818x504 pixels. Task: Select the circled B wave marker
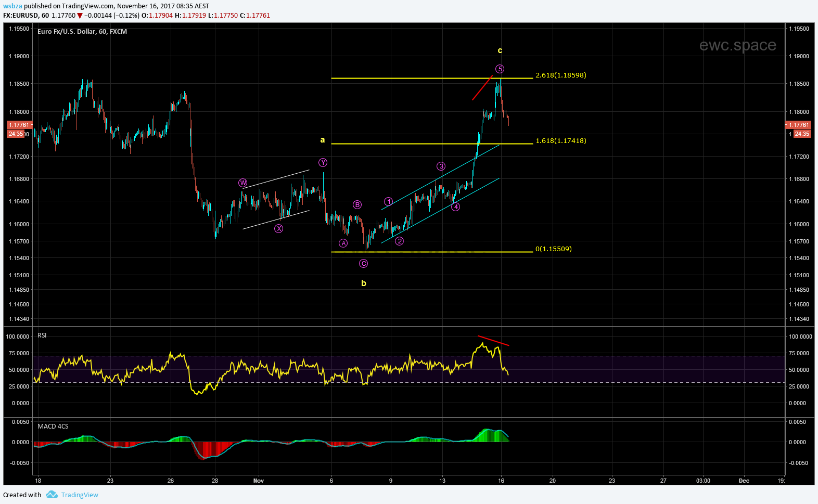[x=357, y=205]
